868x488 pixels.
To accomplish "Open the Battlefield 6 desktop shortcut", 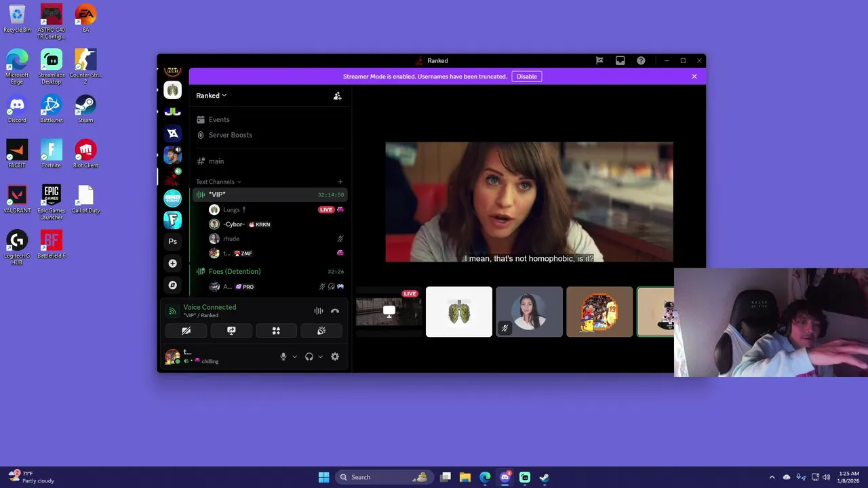I will tap(52, 245).
